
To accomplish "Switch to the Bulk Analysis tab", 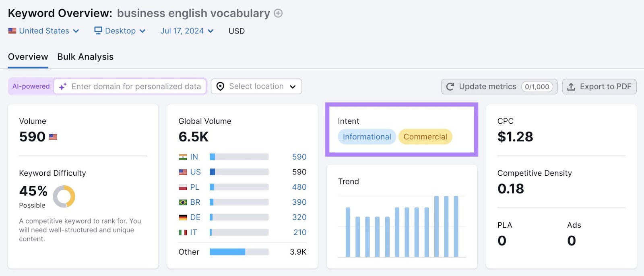I will coord(85,57).
